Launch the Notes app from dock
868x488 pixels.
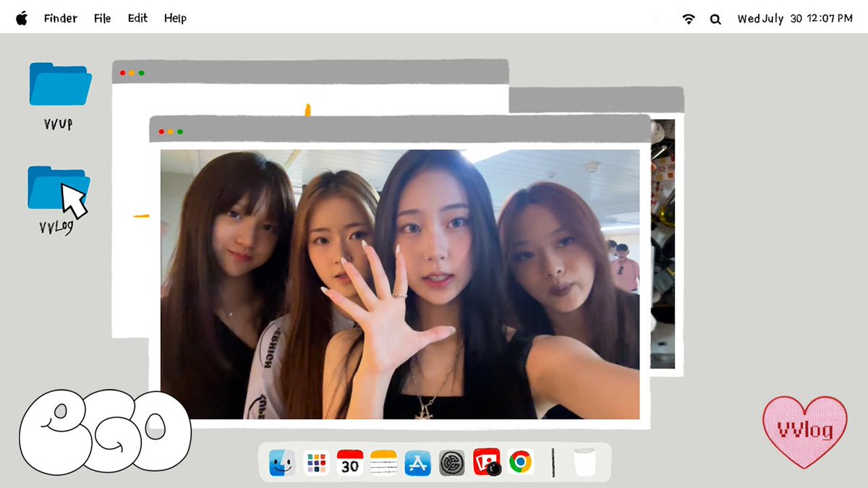pos(384,463)
